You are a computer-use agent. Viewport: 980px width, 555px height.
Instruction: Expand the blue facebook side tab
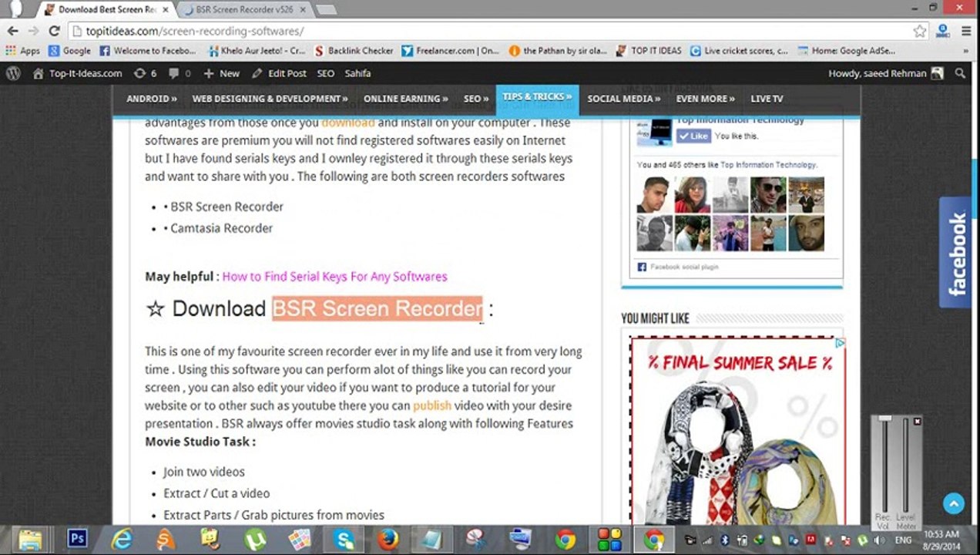(956, 253)
